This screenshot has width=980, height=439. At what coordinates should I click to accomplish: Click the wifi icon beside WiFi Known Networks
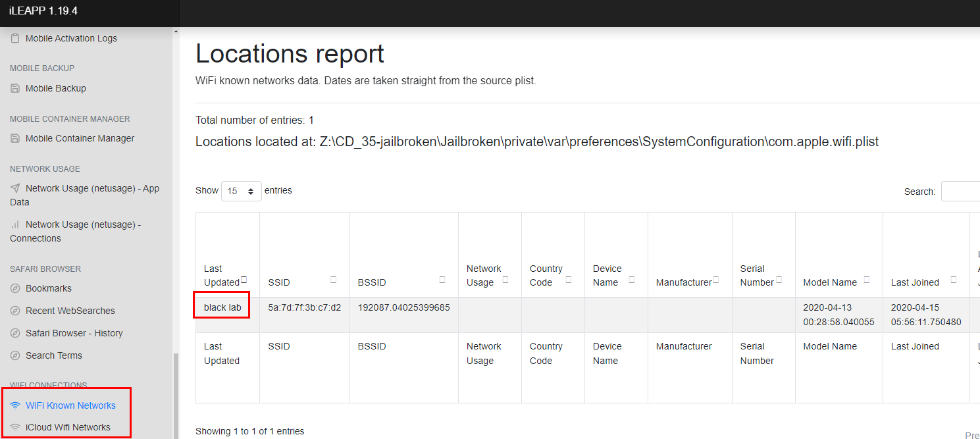coord(15,406)
